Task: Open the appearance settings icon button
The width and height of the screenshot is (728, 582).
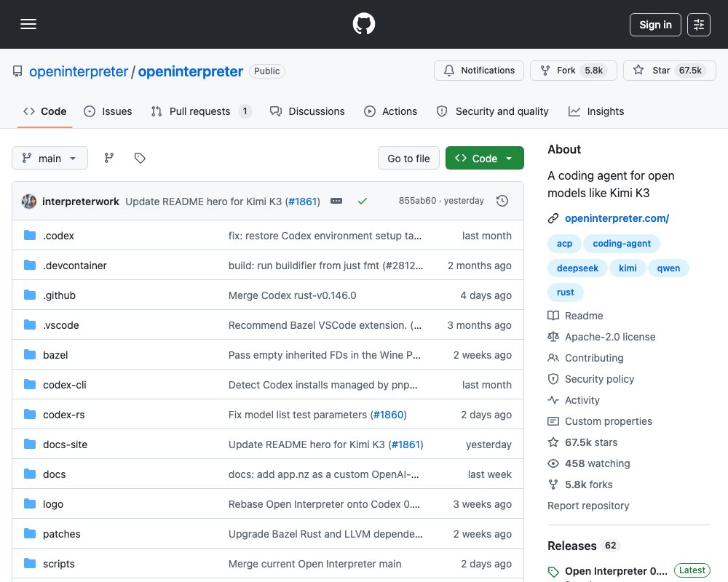Action: point(698,25)
